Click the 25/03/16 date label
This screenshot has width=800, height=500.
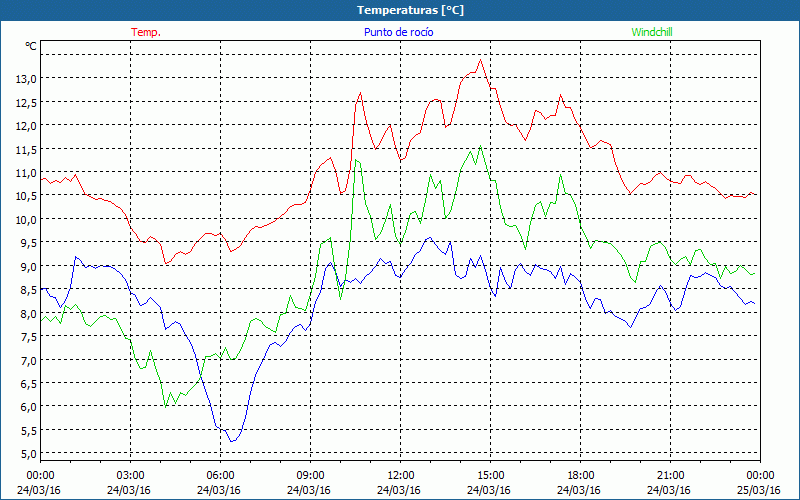point(759,490)
